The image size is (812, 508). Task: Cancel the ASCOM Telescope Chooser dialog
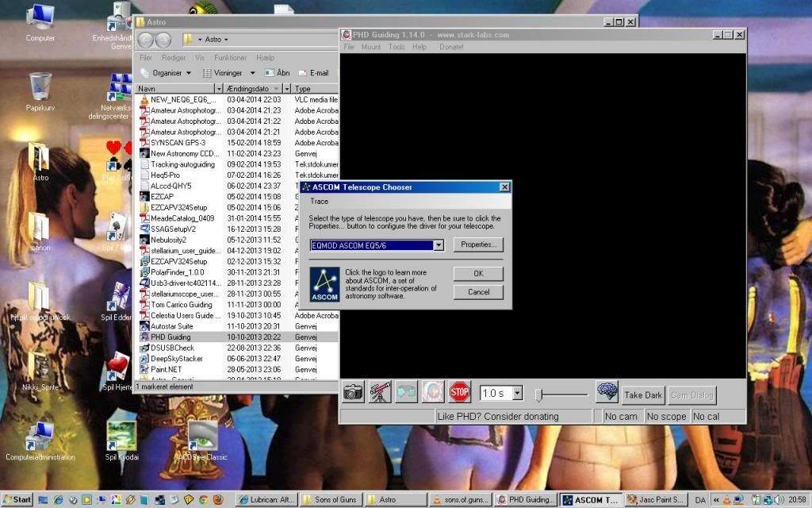click(x=478, y=292)
